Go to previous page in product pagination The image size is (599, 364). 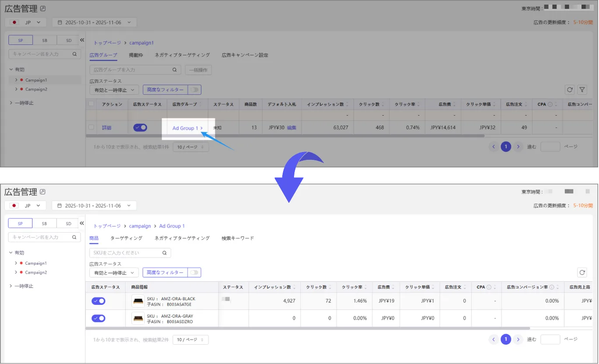click(x=494, y=339)
